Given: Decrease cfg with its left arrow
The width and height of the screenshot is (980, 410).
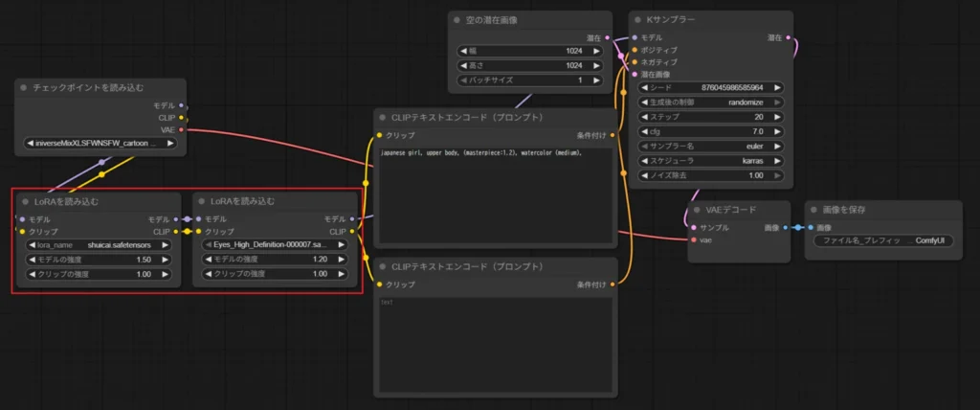Looking at the screenshot, I should [x=644, y=131].
